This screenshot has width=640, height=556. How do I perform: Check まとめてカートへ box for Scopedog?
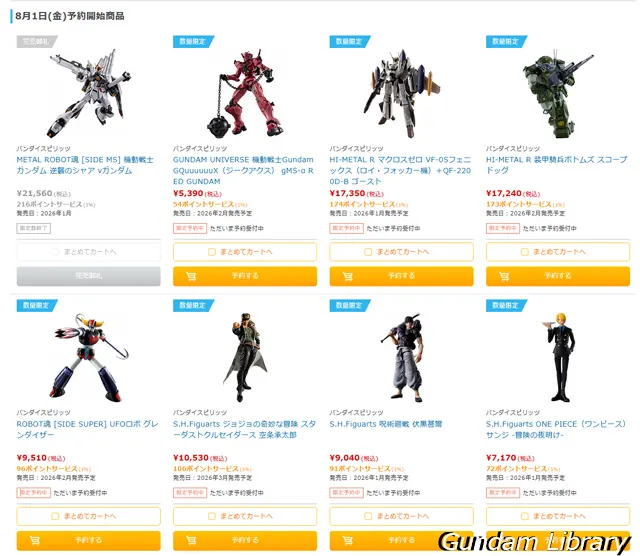[x=524, y=252]
